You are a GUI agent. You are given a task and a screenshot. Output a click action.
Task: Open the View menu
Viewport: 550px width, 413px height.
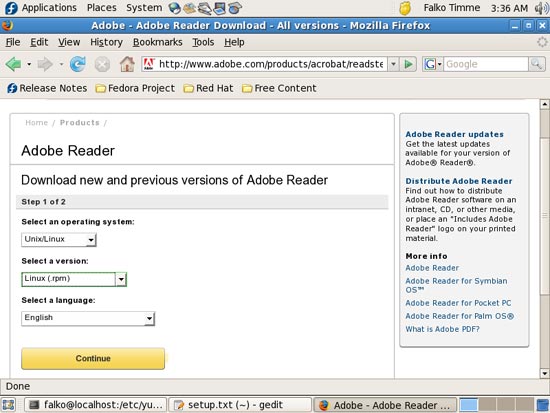69,42
